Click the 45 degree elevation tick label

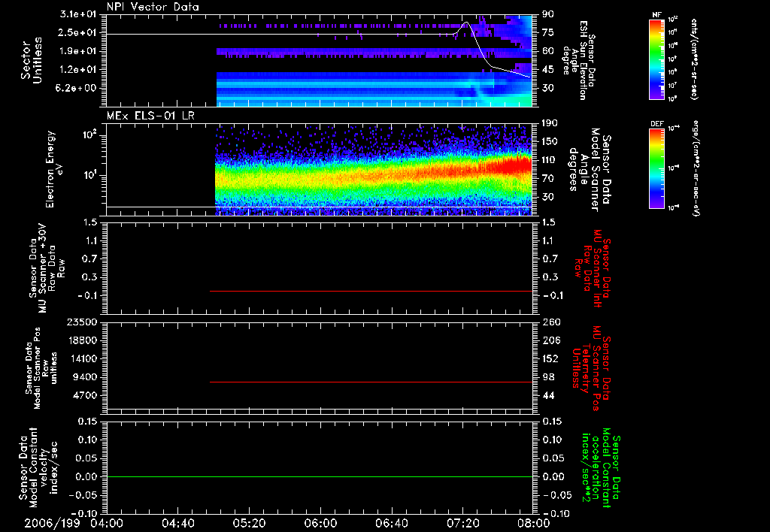tap(548, 70)
